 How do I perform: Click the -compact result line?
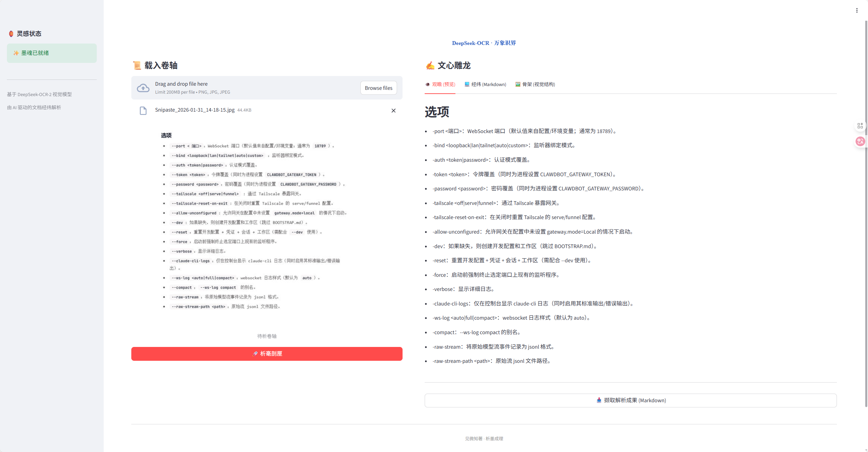pos(478,332)
